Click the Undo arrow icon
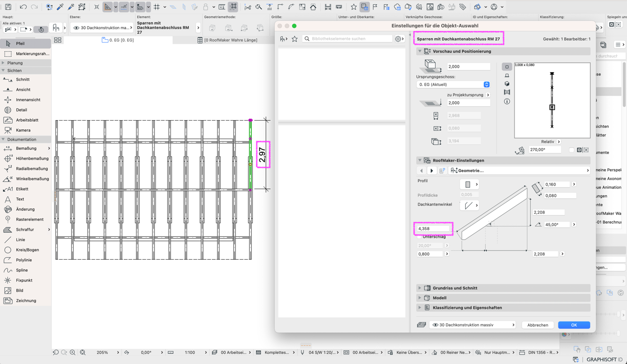627x364 pixels. pyautogui.click(x=23, y=7)
